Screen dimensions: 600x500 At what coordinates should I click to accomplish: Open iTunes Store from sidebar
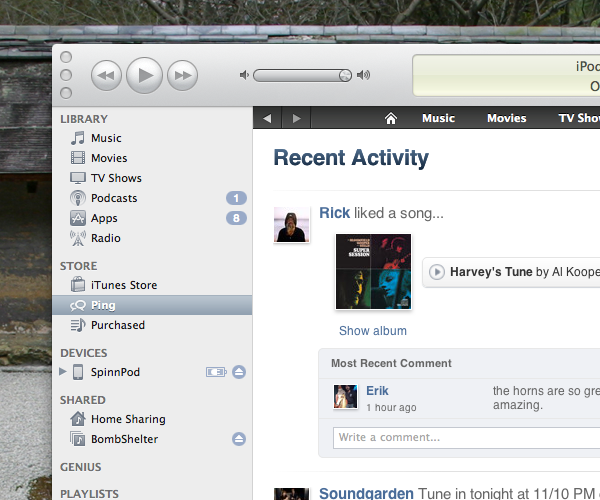coord(124,285)
